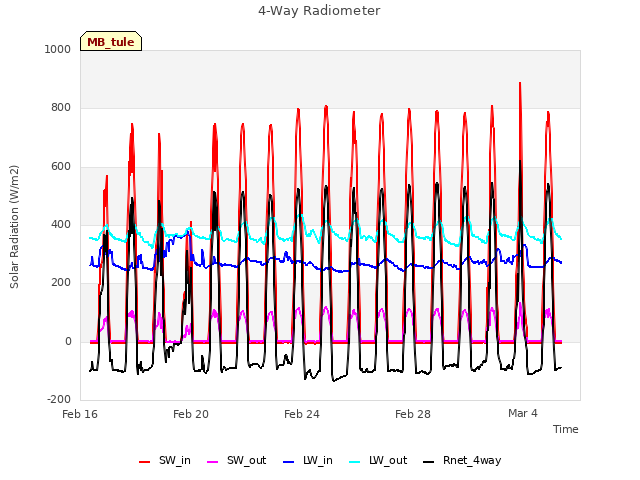Click the 800 y-axis tick label
Image resolution: width=640 pixels, height=480 pixels.
[x=61, y=108]
